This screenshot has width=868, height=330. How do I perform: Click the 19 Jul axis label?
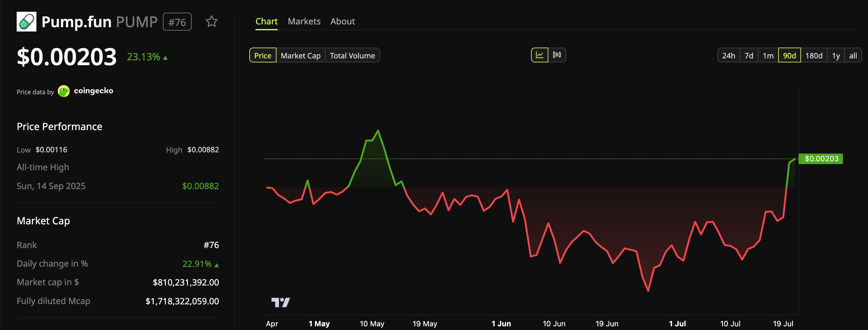(x=783, y=324)
